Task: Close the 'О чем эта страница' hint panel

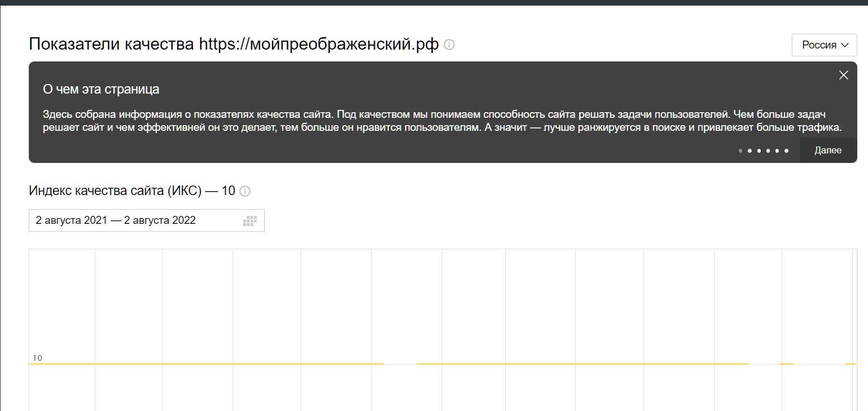Action: click(x=844, y=75)
